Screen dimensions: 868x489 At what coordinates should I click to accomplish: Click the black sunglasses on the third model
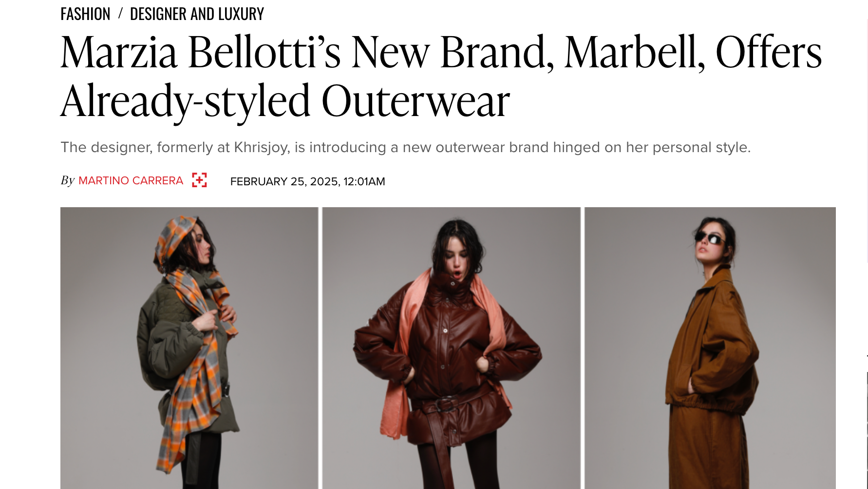(709, 238)
